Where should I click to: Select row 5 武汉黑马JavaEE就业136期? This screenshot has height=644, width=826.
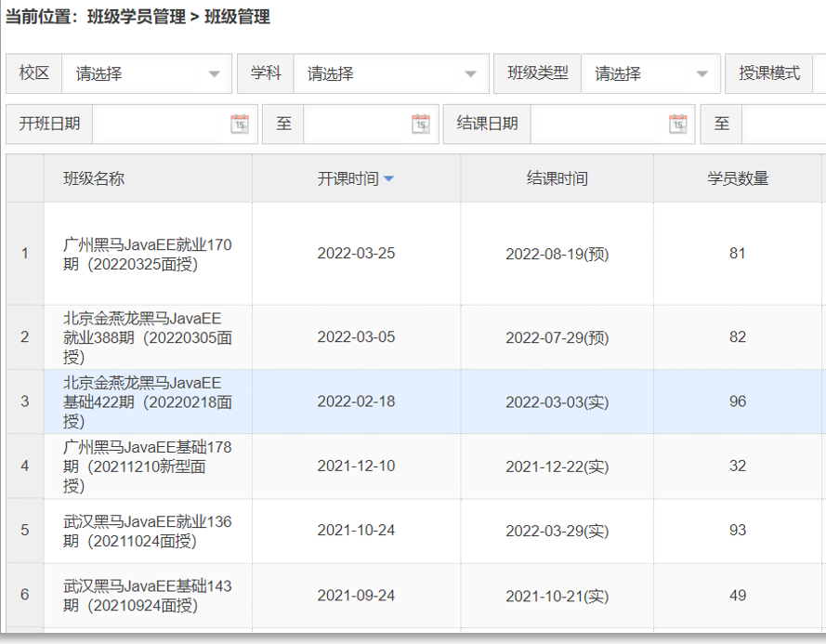(x=148, y=531)
